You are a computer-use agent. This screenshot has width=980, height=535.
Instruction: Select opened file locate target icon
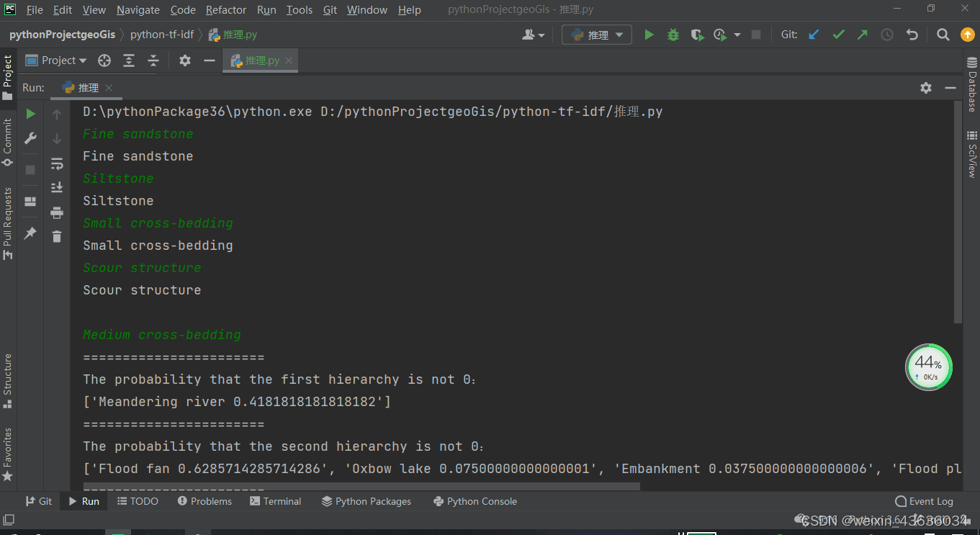[x=104, y=60]
